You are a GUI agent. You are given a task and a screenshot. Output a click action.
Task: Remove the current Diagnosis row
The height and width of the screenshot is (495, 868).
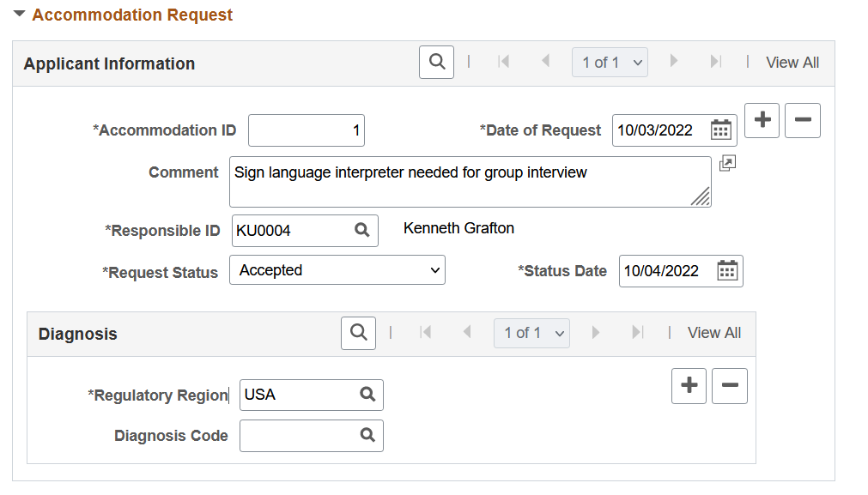(x=730, y=386)
